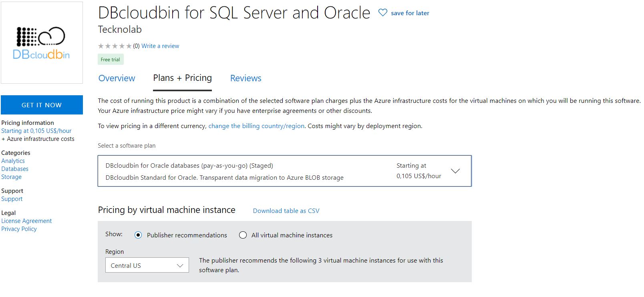The height and width of the screenshot is (297, 644).
Task: Open the License Agreement link
Action: [x=26, y=221]
